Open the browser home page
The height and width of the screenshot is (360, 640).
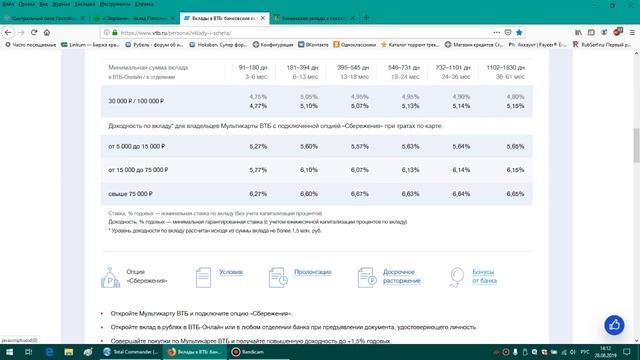[x=47, y=32]
